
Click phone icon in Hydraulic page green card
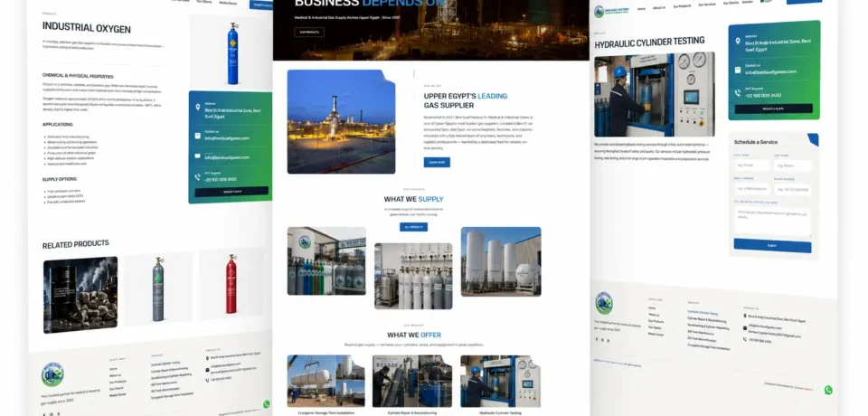(x=738, y=93)
